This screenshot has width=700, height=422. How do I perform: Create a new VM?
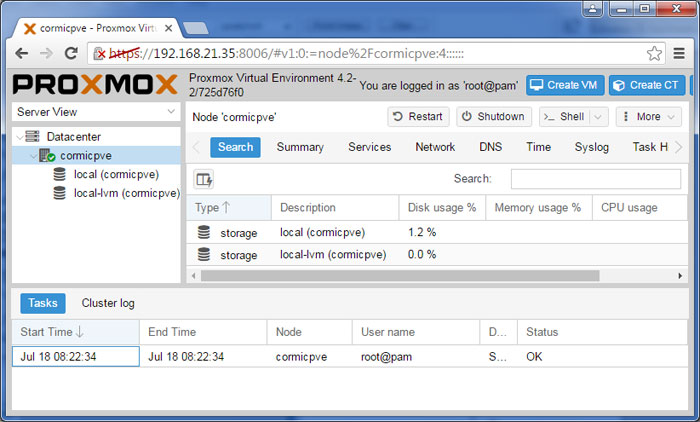(x=565, y=85)
